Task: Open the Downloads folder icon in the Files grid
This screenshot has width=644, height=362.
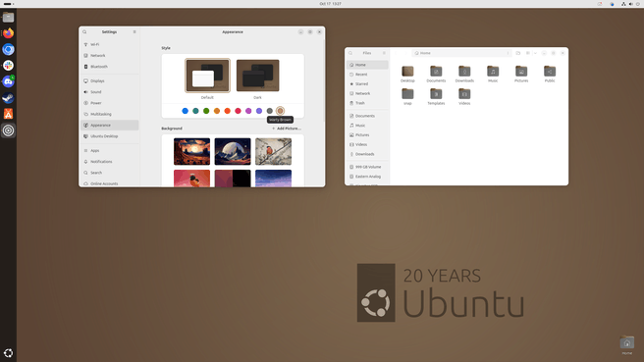Action: pyautogui.click(x=464, y=72)
